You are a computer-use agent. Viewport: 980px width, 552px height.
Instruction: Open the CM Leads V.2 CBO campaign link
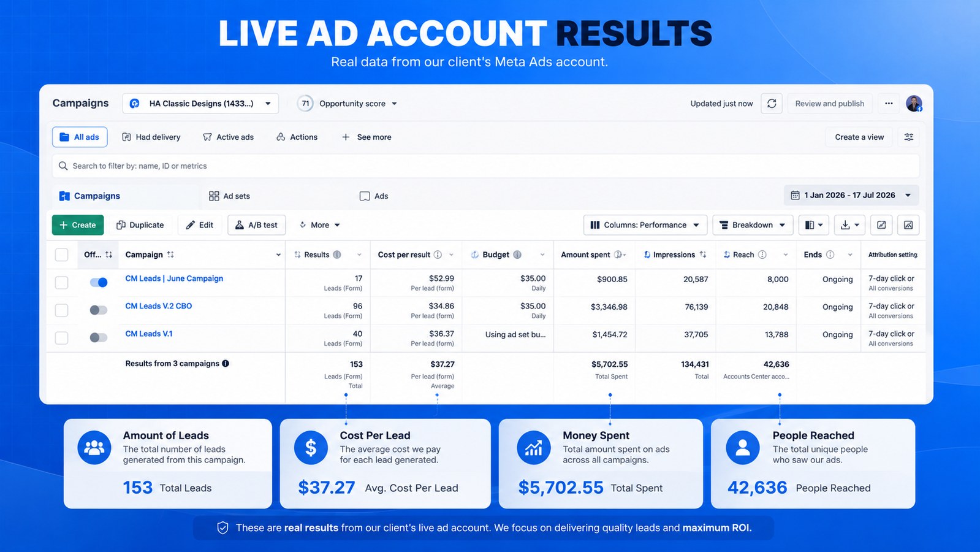[159, 306]
